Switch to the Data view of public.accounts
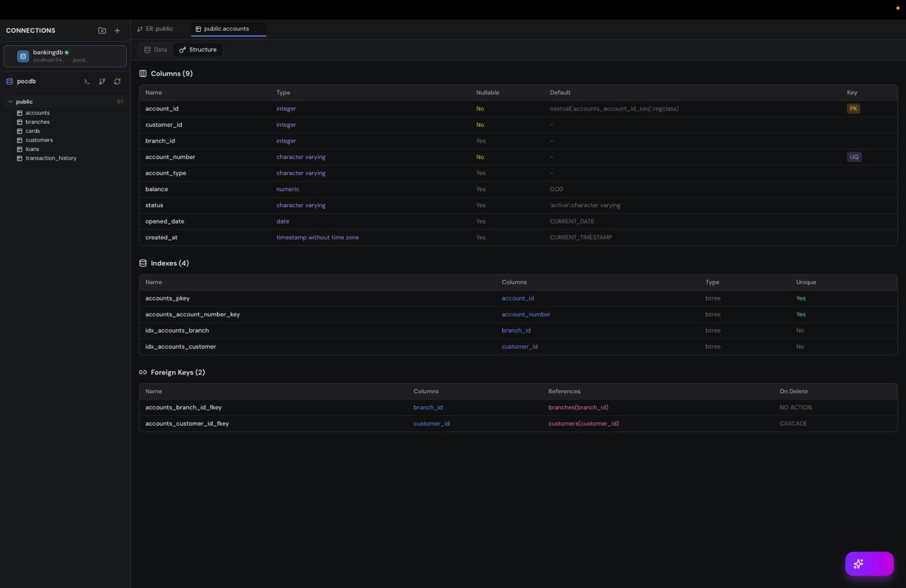Viewport: 906px width, 588px height. pyautogui.click(x=155, y=49)
